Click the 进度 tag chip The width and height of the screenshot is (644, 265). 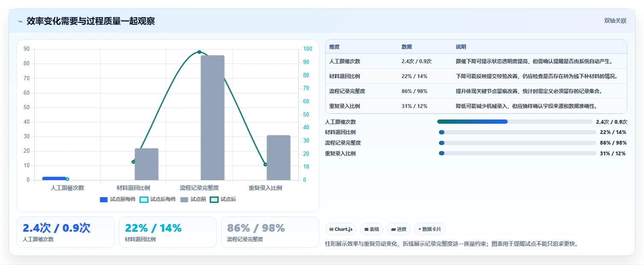[399, 229]
